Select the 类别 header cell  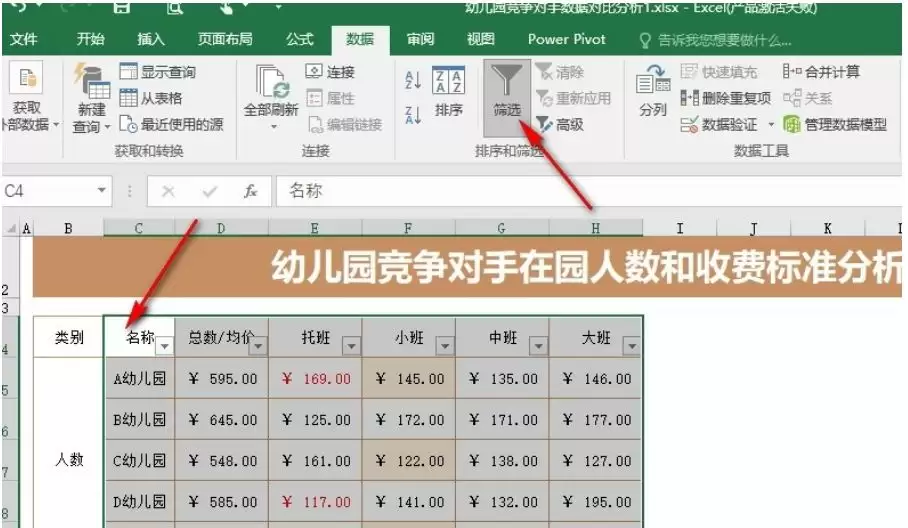(x=69, y=337)
